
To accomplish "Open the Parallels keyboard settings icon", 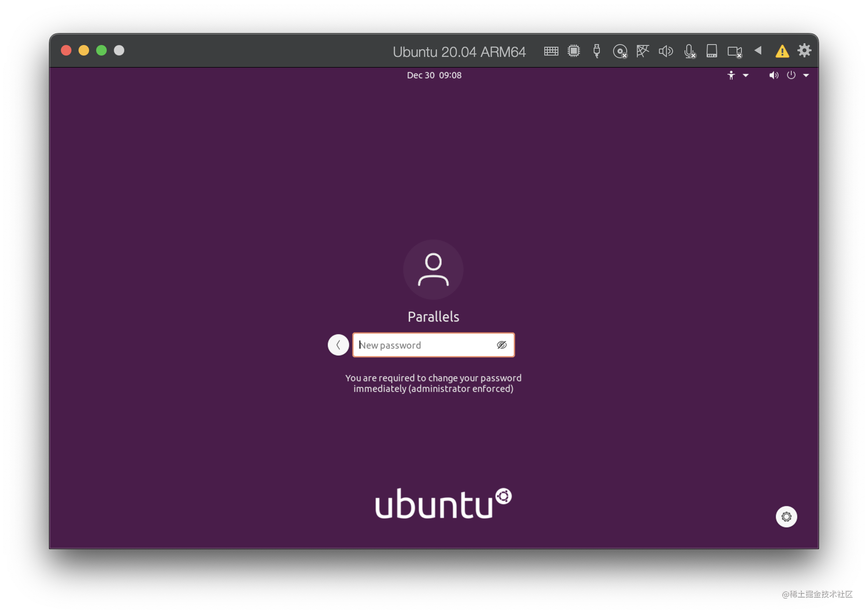I will tap(551, 51).
